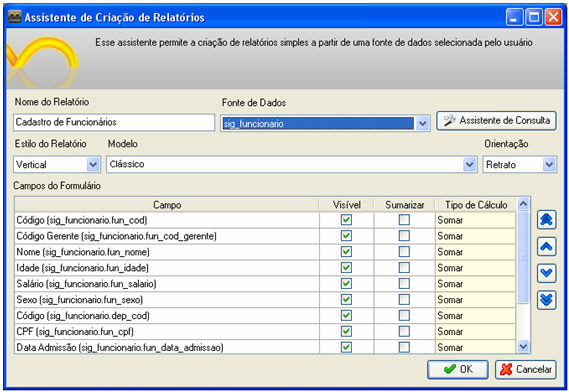Viewport: 569px width, 392px height.
Task: Click Somar cell in the Sexo row
Action: 476,300
